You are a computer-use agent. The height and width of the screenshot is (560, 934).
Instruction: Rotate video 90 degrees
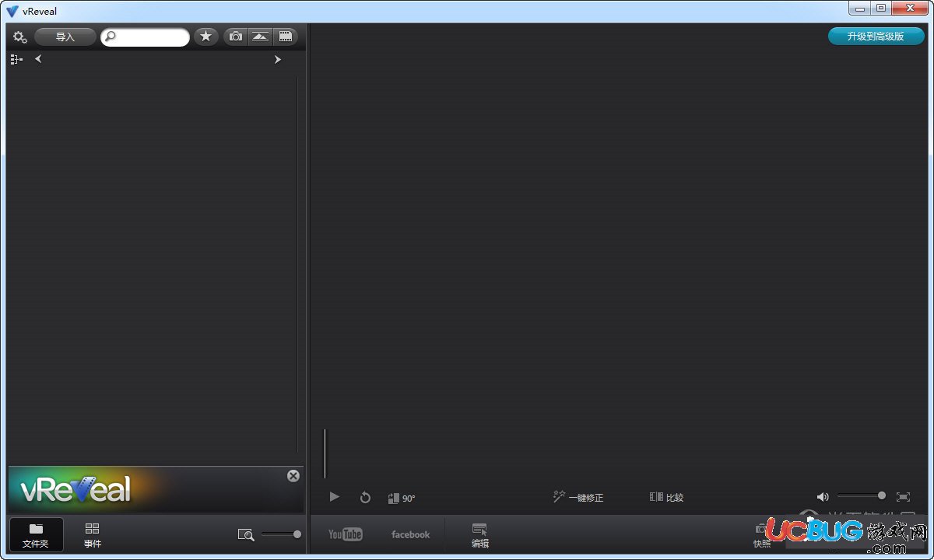click(x=402, y=498)
